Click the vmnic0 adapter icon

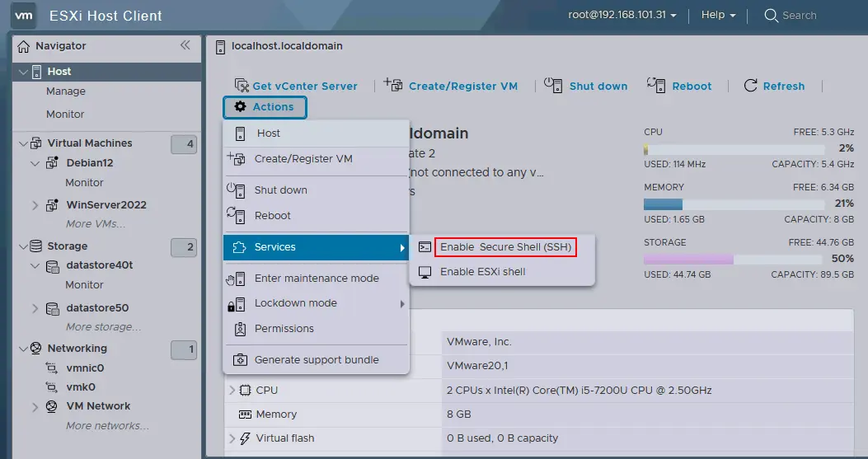coord(51,368)
